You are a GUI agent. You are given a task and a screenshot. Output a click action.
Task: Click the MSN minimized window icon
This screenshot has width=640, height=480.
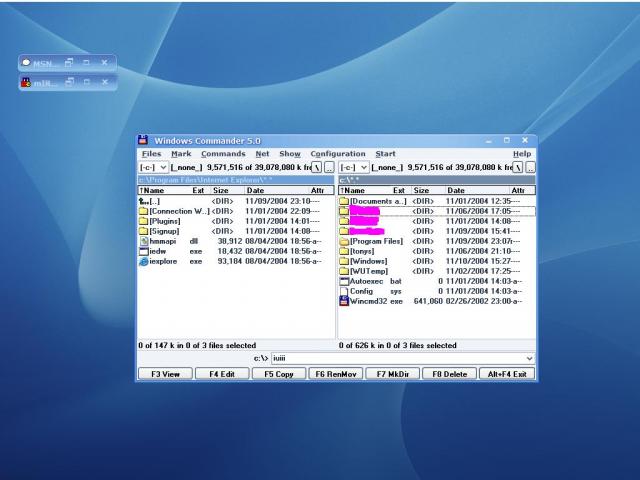pos(26,62)
